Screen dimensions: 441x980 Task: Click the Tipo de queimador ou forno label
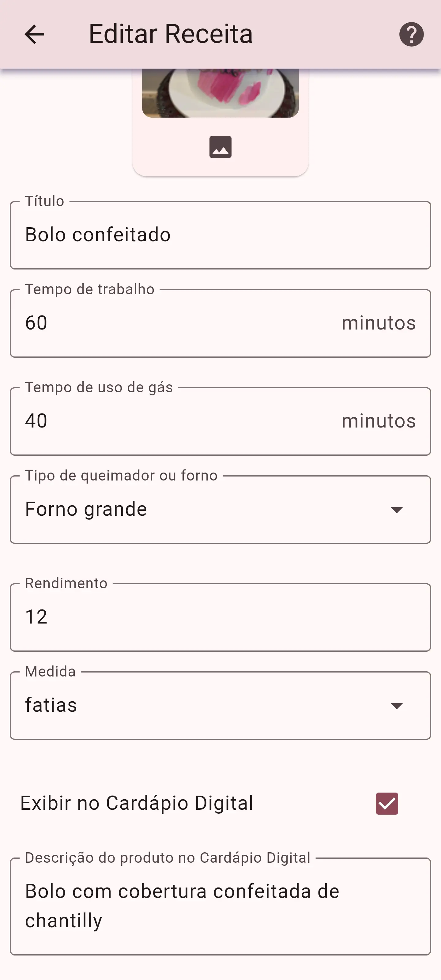pos(121,476)
